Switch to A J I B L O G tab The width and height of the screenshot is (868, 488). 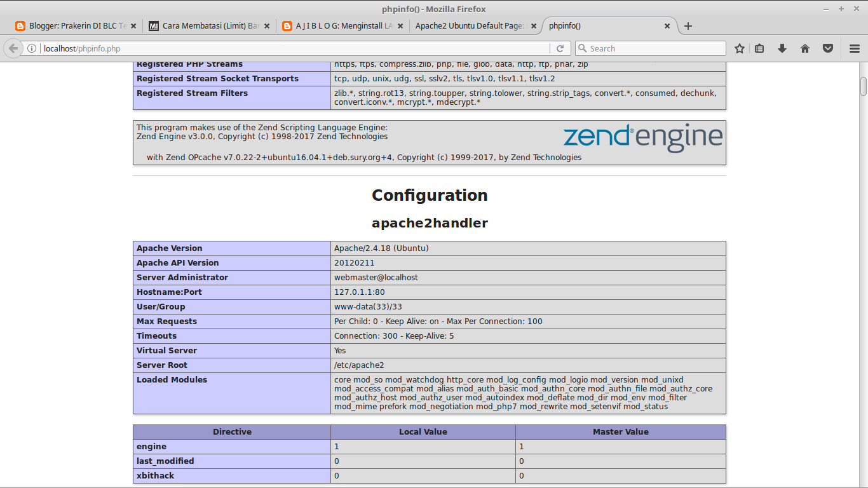342,26
